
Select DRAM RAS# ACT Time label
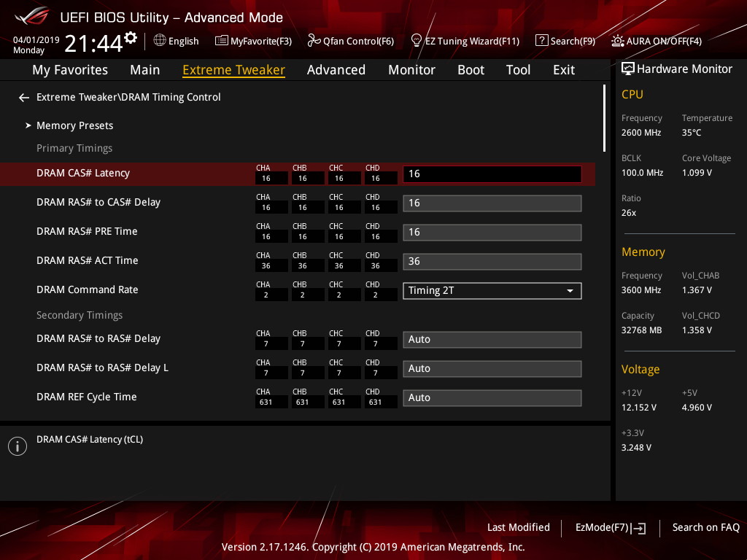pyautogui.click(x=88, y=260)
